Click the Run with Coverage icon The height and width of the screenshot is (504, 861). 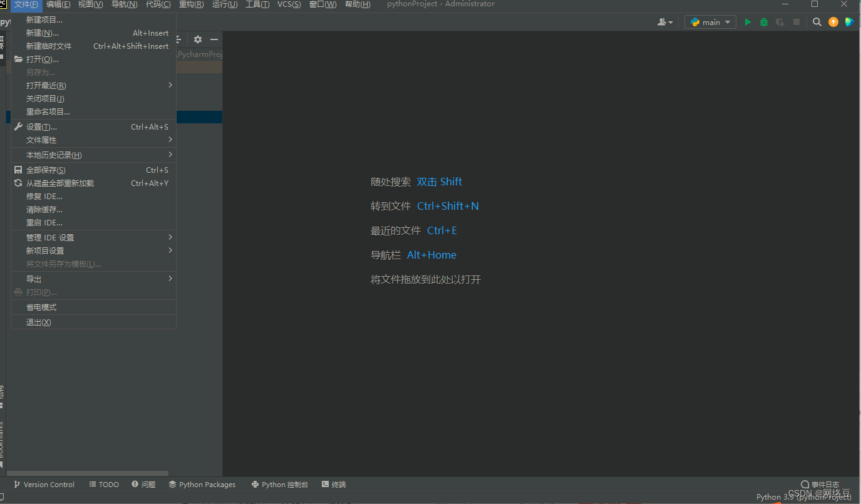click(780, 22)
